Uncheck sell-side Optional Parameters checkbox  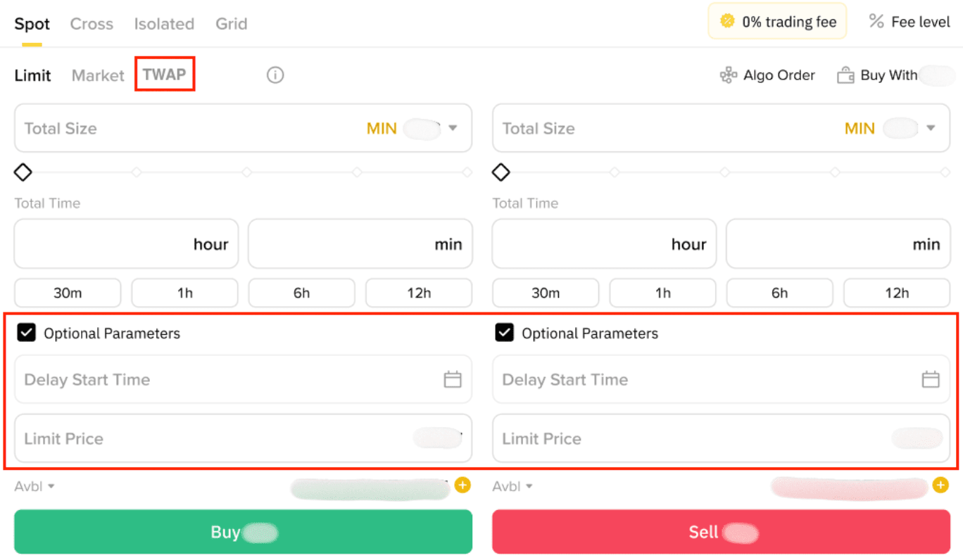tap(504, 333)
